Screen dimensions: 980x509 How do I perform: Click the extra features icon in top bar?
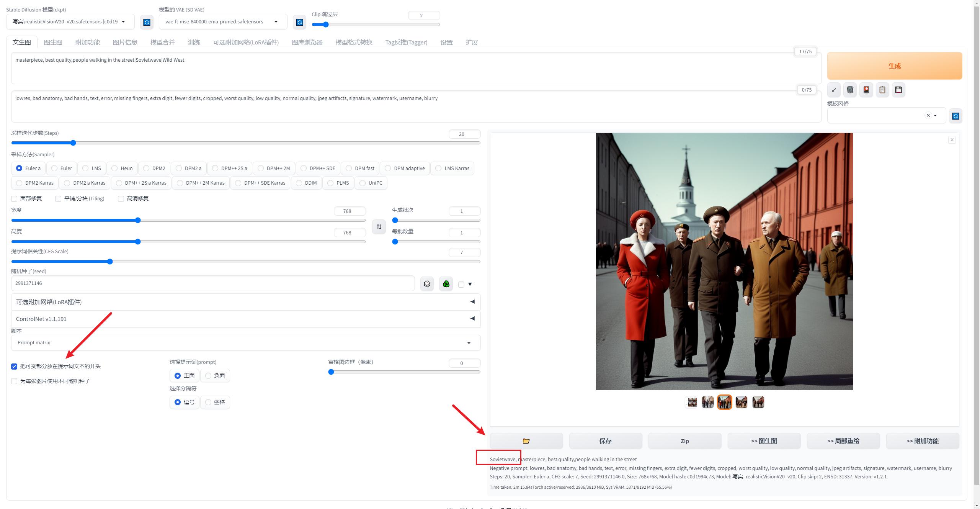[86, 41]
